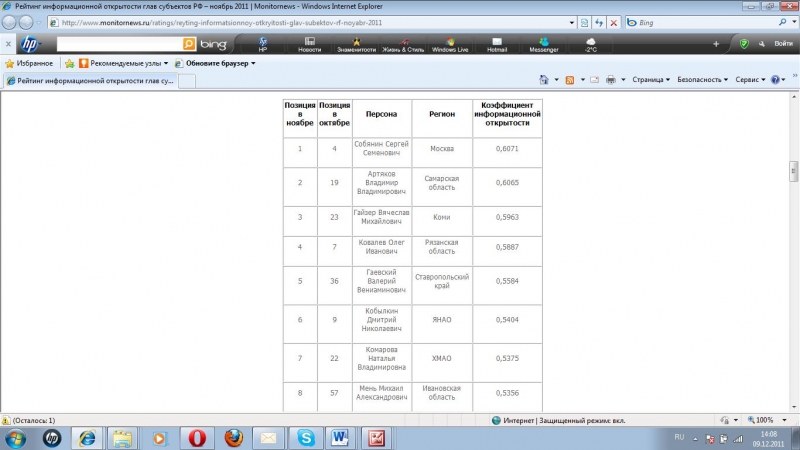Launch Opera from the taskbar
This screenshot has width=800, height=450.
[x=197, y=438]
